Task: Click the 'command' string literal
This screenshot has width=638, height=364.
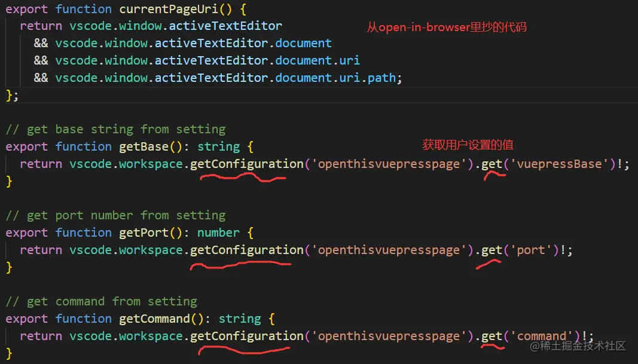Action: pos(542,336)
